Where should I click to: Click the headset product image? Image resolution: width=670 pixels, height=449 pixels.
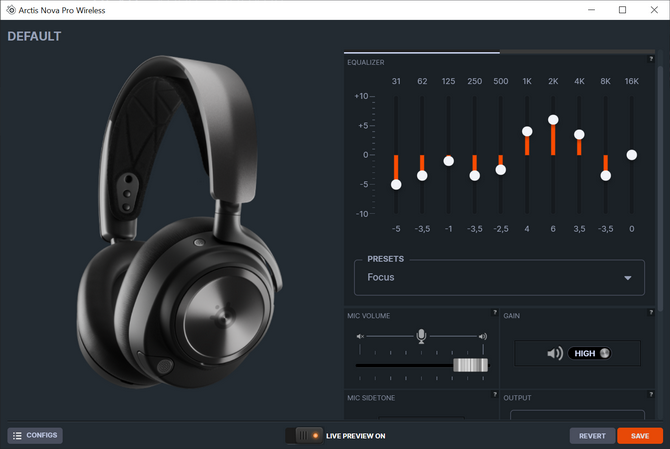click(x=179, y=222)
